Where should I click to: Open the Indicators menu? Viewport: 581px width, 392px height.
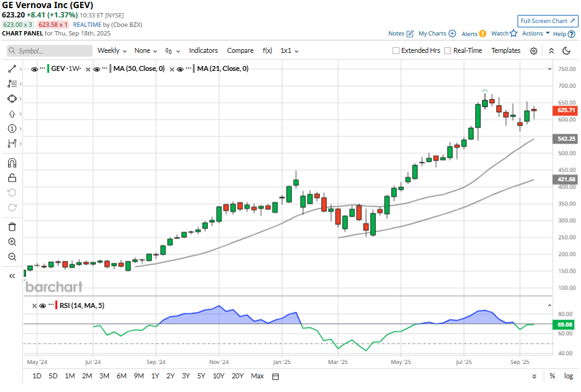tap(203, 50)
